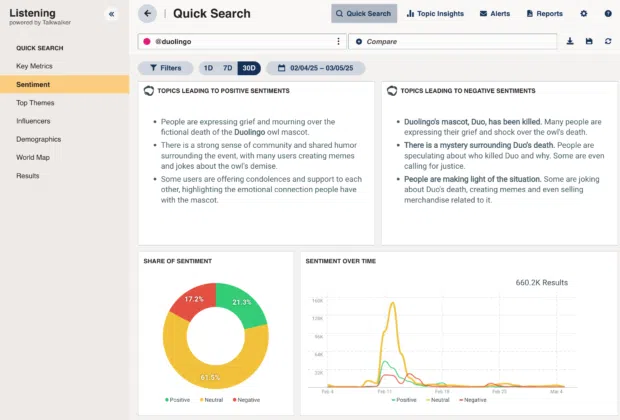Open help with the question mark icon
620x420 pixels.
pos(608,13)
